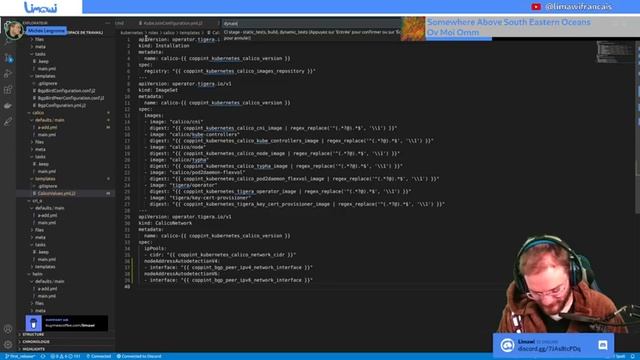The height and width of the screenshot is (360, 640).
Task: Open Explorer views and more actions menu
Action: click(108, 23)
